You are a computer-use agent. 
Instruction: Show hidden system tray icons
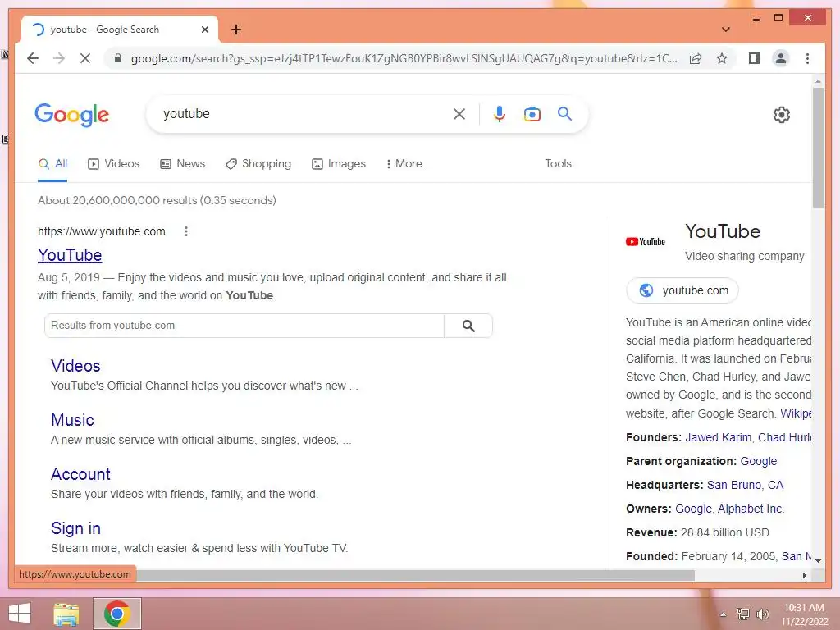coord(724,614)
